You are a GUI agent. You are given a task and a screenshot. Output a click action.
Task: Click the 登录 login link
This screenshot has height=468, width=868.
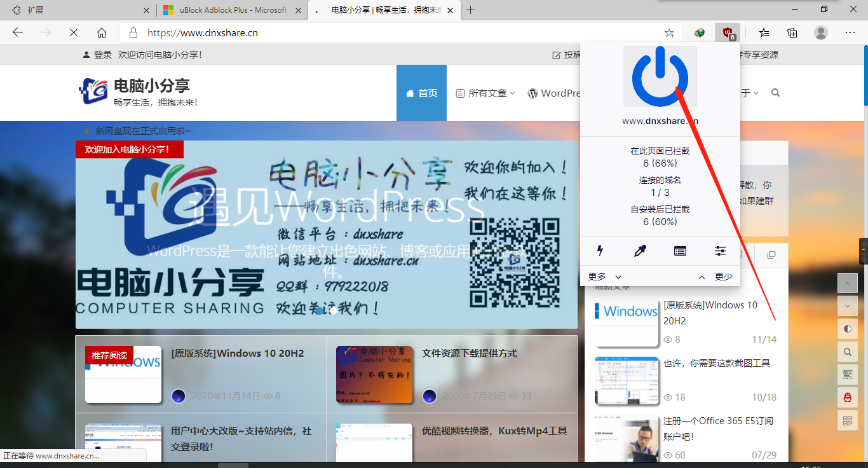(x=97, y=55)
